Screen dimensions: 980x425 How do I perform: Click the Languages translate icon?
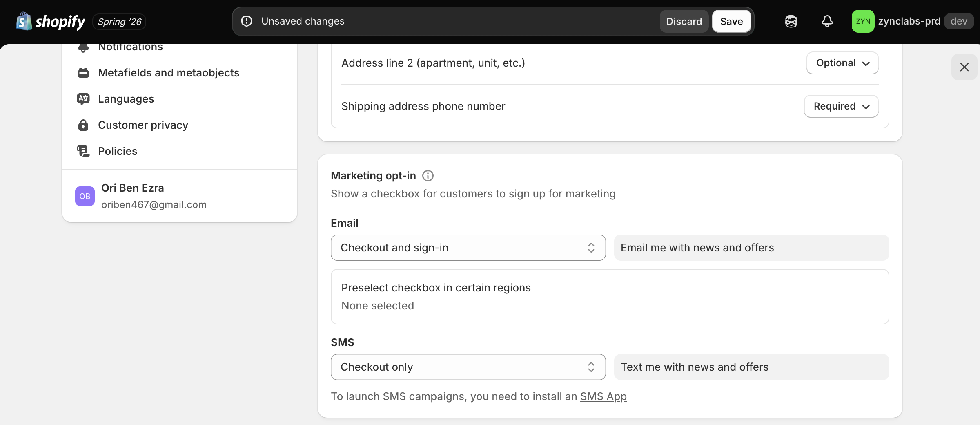click(x=83, y=99)
